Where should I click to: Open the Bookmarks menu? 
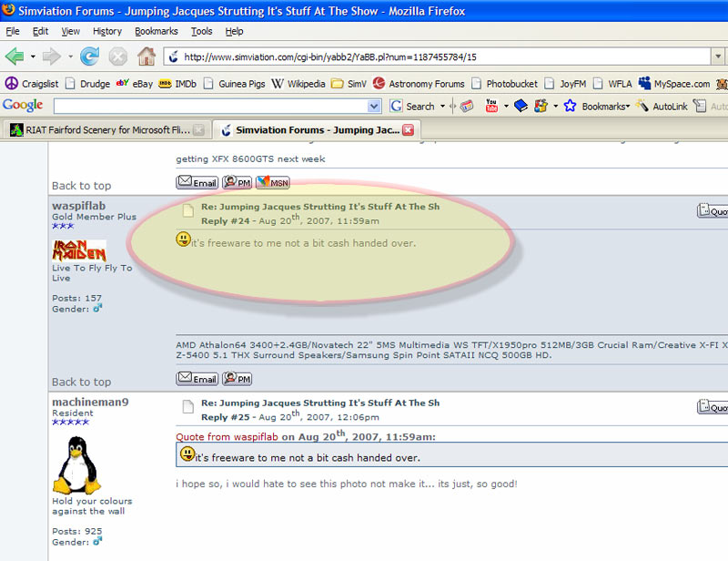(157, 31)
